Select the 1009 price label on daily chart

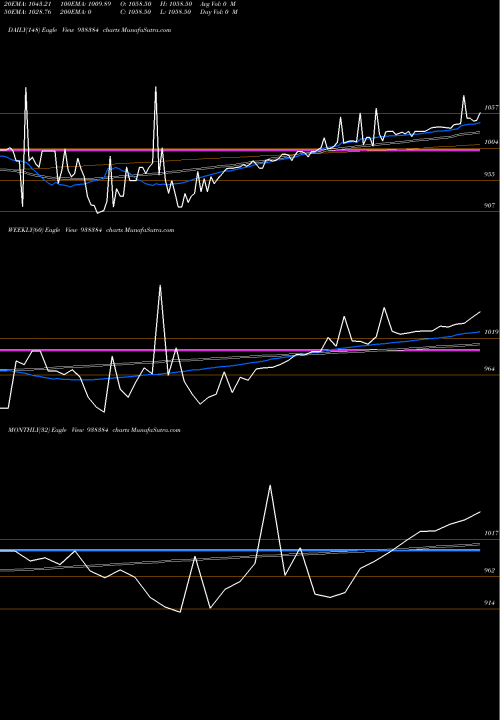(x=491, y=143)
